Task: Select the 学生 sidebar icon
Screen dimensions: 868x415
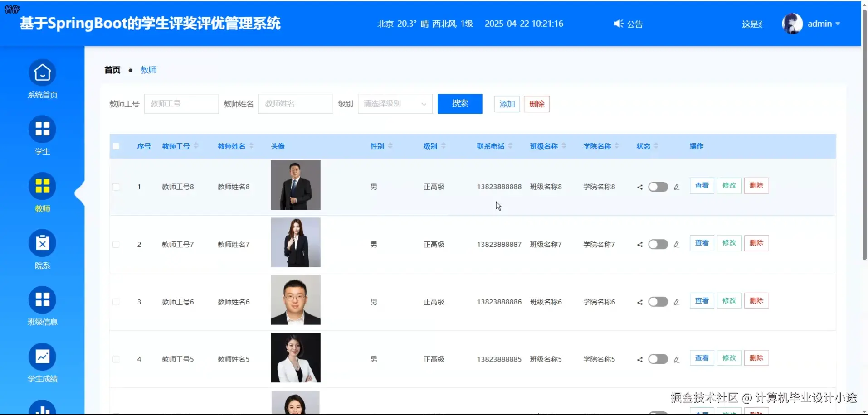Action: [x=42, y=129]
